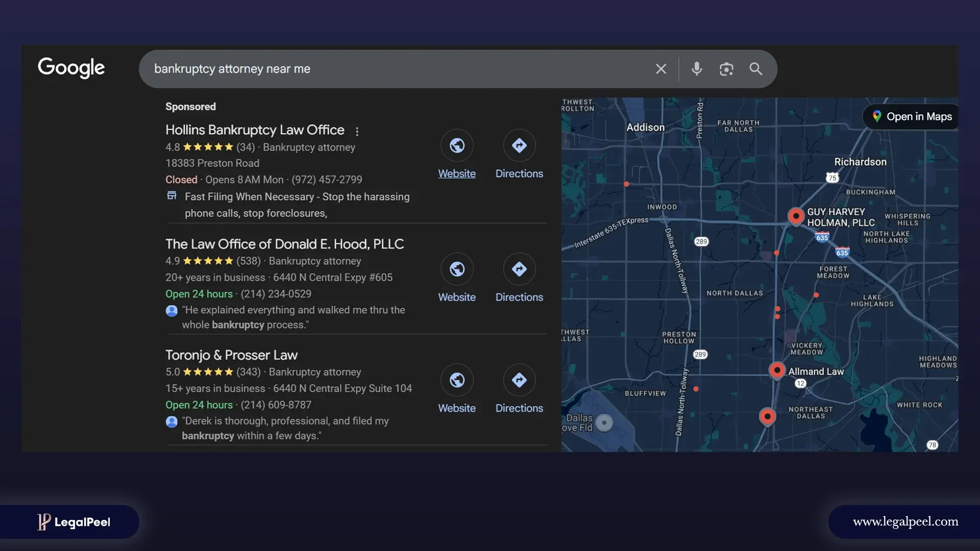Get directions to Toronjo & Prosser Law
The width and height of the screenshot is (980, 551).
[x=519, y=380]
